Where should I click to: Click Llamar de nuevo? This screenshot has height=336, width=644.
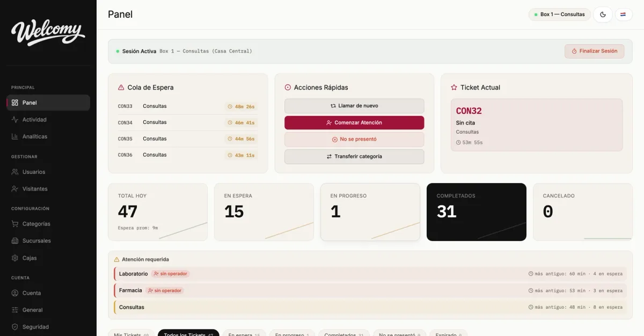click(354, 106)
